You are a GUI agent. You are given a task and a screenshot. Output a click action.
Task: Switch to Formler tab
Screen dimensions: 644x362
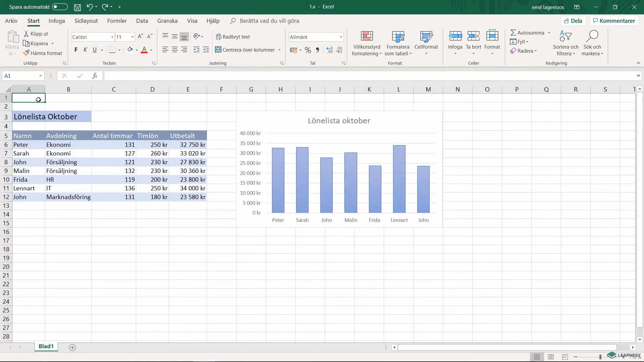point(117,21)
